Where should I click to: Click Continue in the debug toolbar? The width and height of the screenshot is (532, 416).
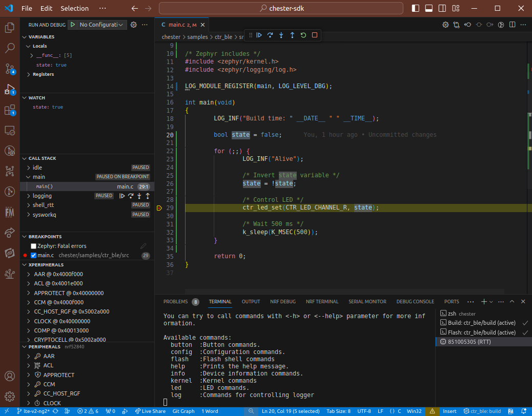[x=259, y=35]
